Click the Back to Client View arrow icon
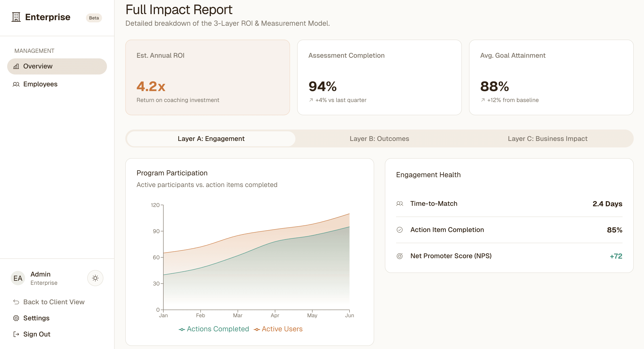The height and width of the screenshot is (349, 644). tap(16, 302)
